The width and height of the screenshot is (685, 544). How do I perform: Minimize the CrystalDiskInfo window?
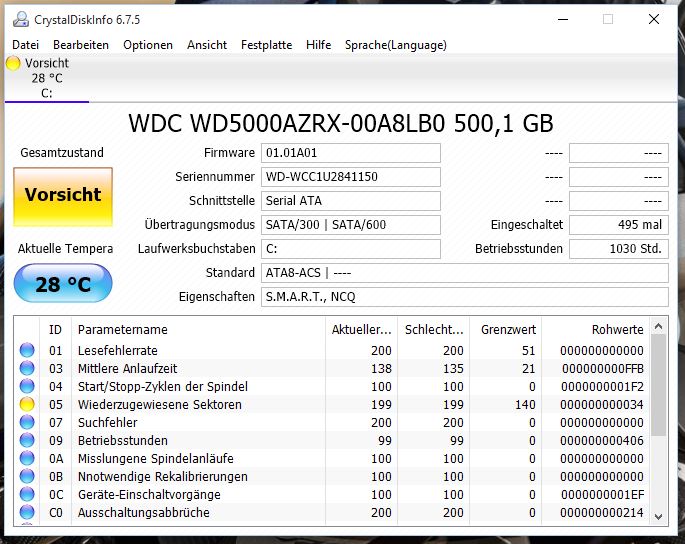[563, 19]
